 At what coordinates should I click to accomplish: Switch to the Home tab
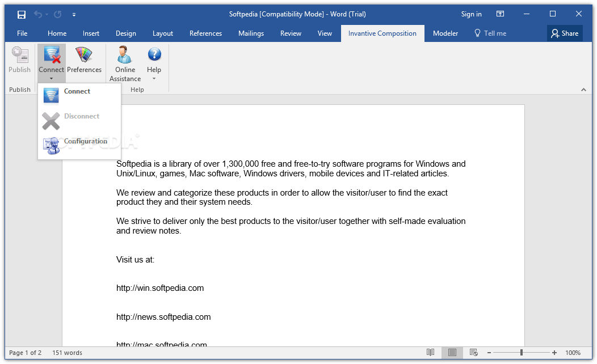click(x=57, y=33)
